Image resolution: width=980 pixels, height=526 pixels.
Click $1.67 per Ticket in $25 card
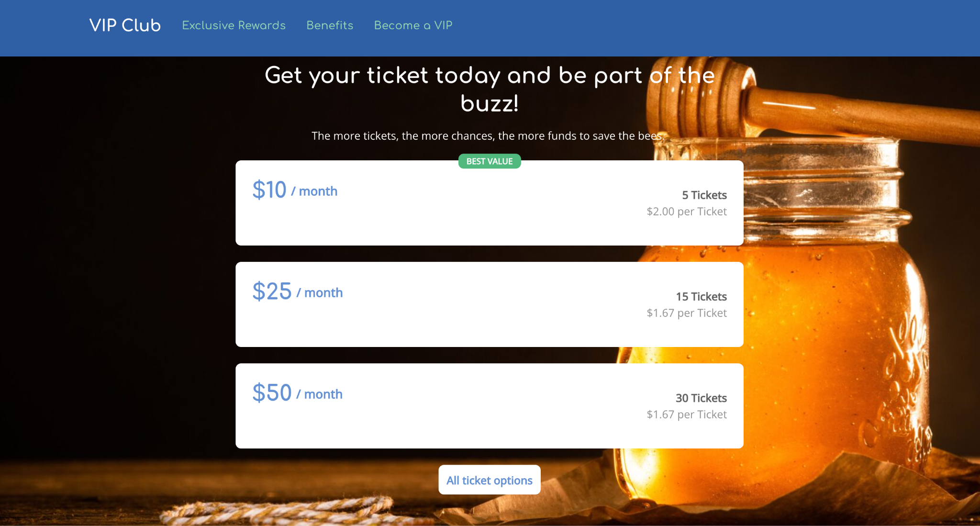point(687,313)
